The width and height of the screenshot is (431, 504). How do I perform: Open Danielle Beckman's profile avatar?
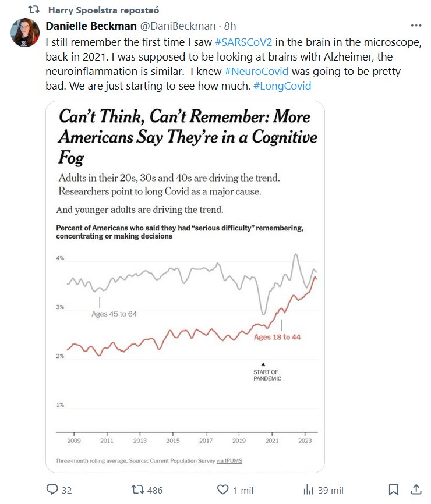point(25,33)
